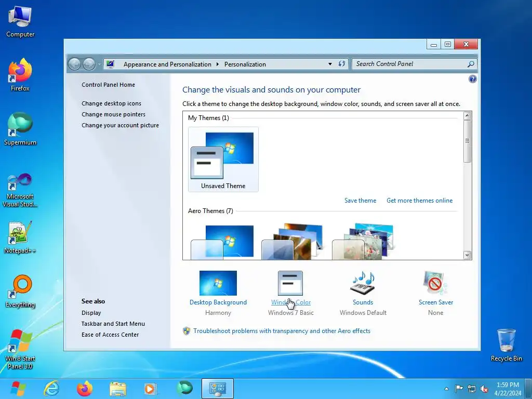Open Windows Media Player from taskbar

click(151, 389)
